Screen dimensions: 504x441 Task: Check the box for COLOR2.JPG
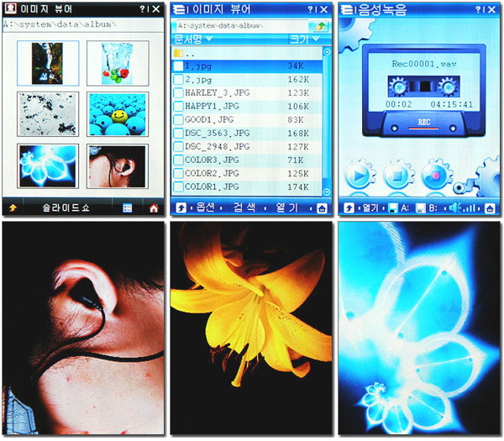pos(178,173)
